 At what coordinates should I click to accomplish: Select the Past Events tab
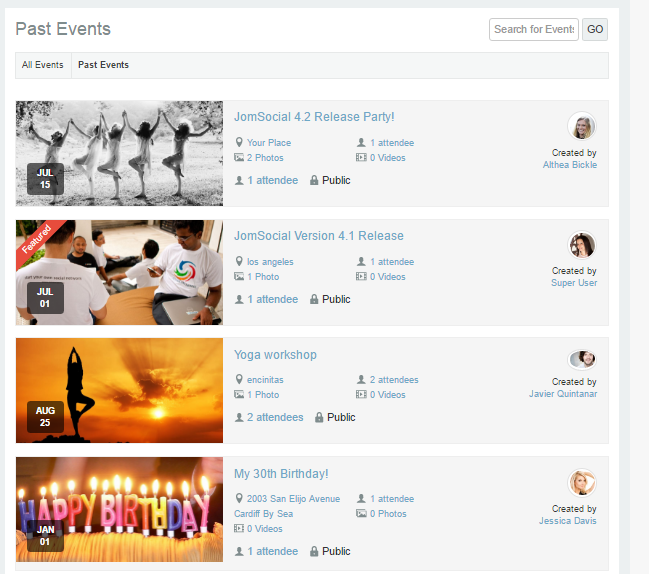tap(103, 65)
